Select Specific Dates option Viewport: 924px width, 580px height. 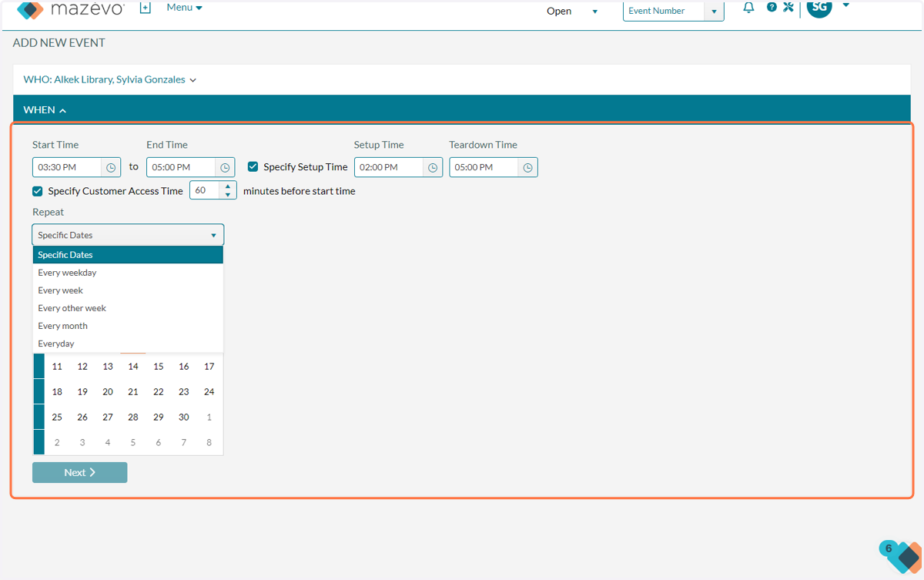coord(128,255)
